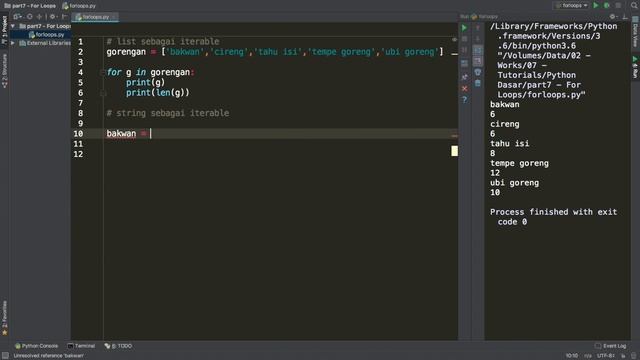Pin the Run tab with pin icon
This screenshot has width=640, height=360.
pos(464,77)
